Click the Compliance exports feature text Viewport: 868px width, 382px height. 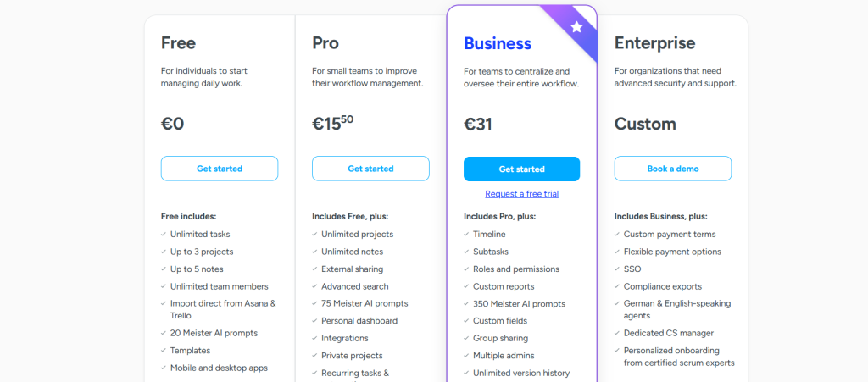[x=662, y=286]
